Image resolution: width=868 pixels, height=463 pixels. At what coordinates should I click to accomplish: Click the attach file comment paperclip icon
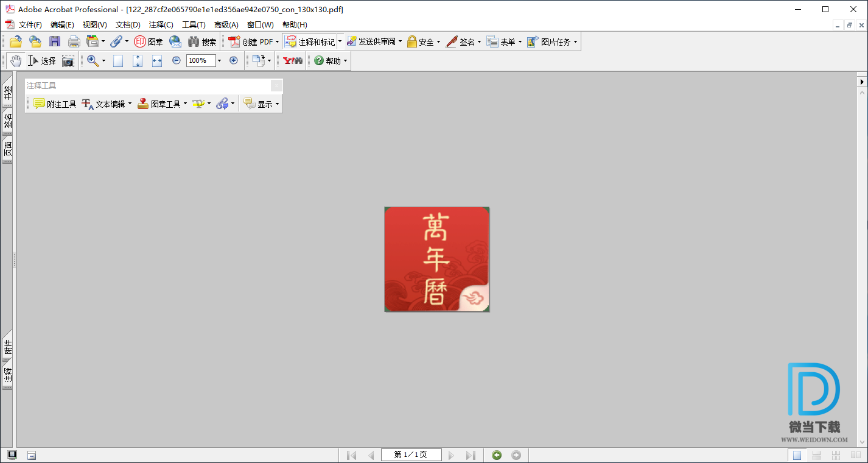pos(222,104)
